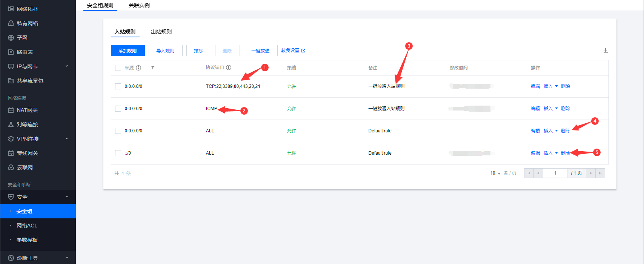Click the VPN连接 icon
The height and width of the screenshot is (264, 644).
click(11, 139)
